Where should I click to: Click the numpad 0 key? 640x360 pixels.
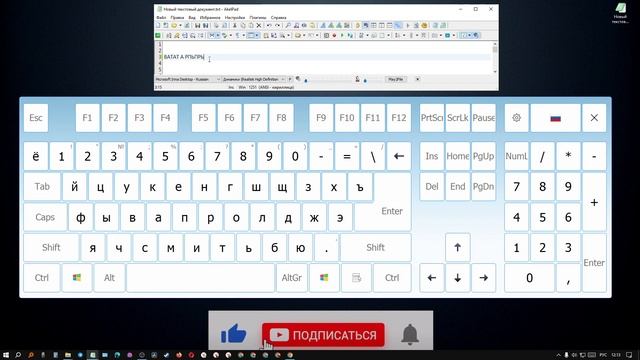coord(529,278)
